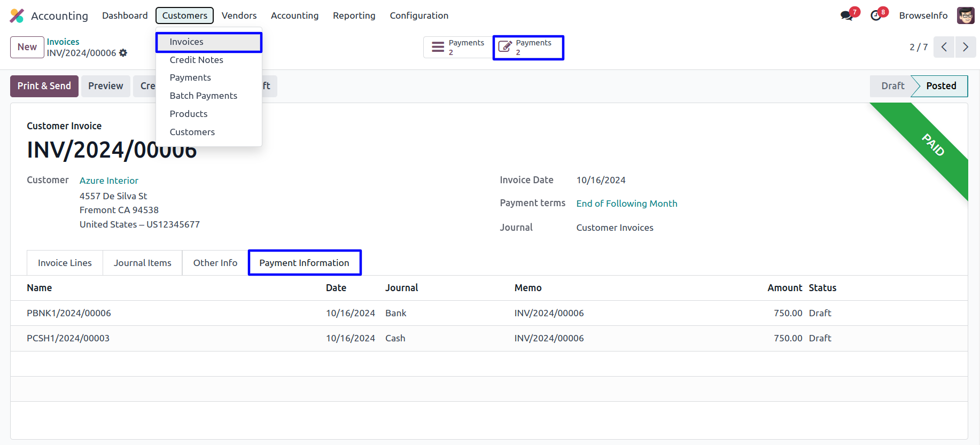Open Azure Interior customer link

pos(109,181)
